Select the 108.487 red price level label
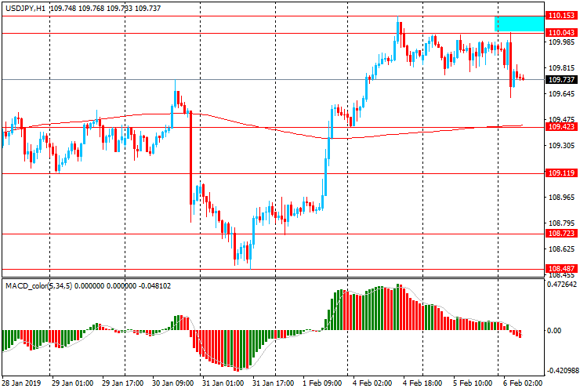The image size is (580, 392). pyautogui.click(x=561, y=269)
